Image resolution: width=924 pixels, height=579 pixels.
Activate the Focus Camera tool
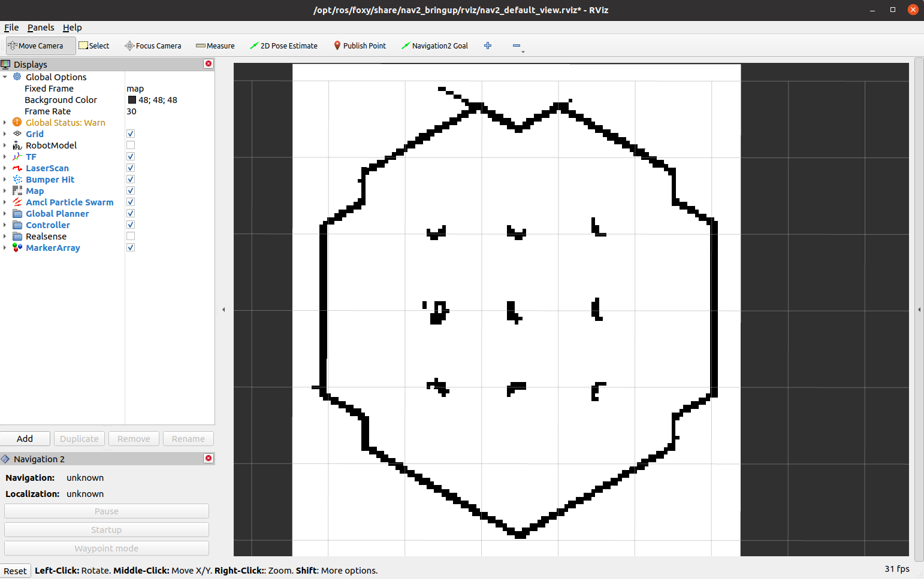coord(153,46)
